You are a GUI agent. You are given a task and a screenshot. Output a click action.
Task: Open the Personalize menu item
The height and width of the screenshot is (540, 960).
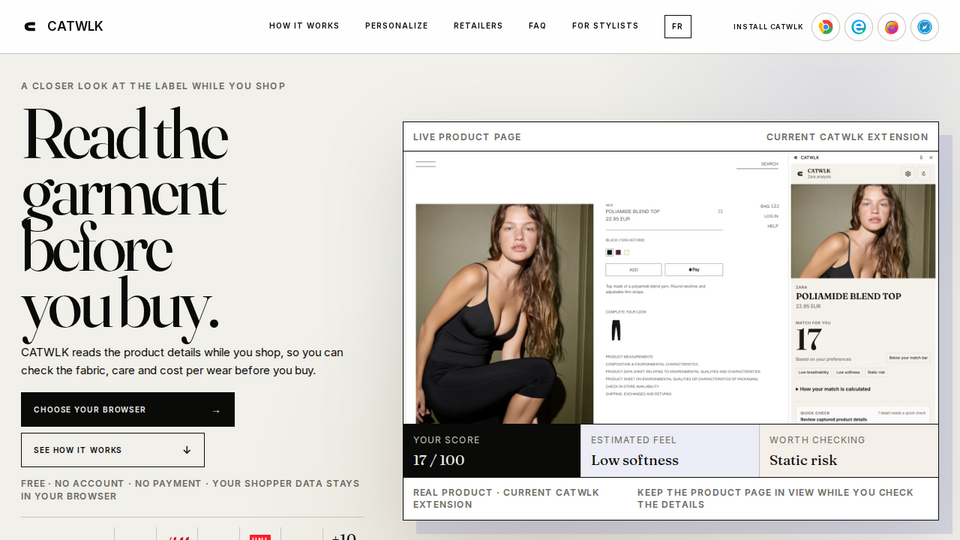(396, 26)
